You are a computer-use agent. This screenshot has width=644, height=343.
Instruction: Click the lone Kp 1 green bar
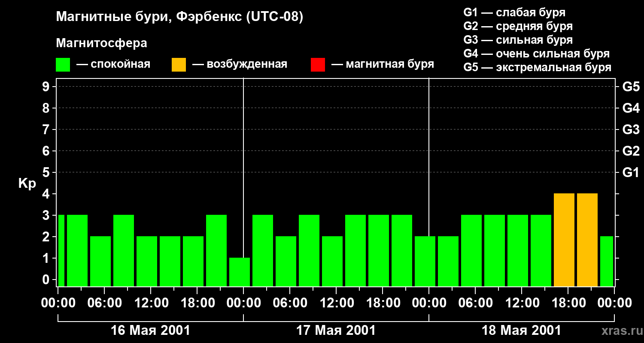[240, 272]
